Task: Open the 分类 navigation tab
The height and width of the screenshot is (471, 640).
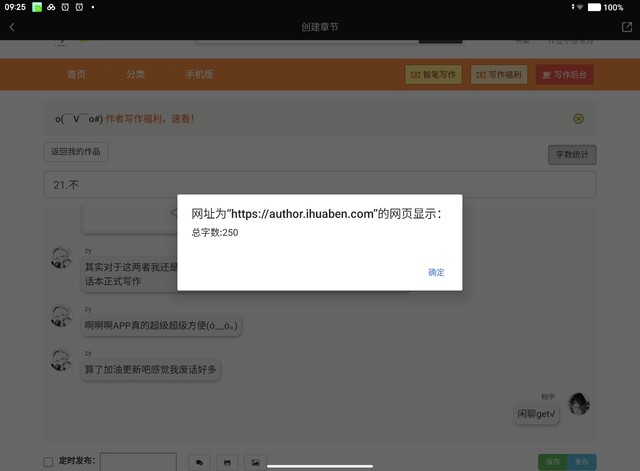Action: [x=135, y=75]
